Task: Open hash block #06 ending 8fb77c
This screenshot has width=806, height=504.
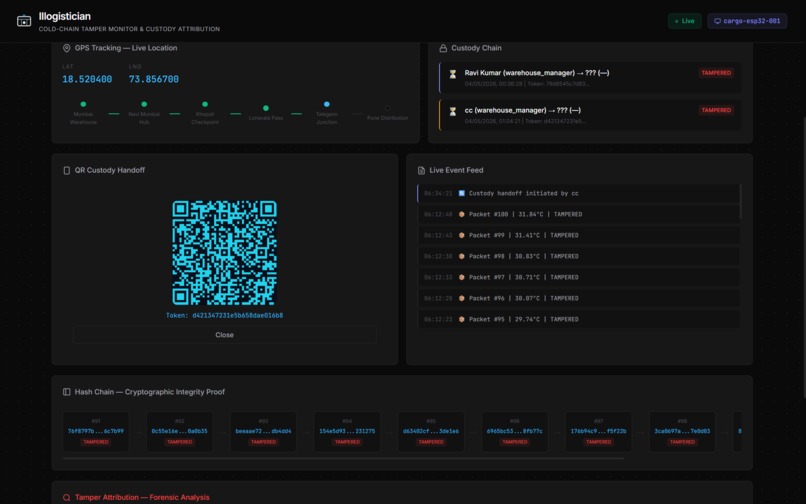Action: 515,432
